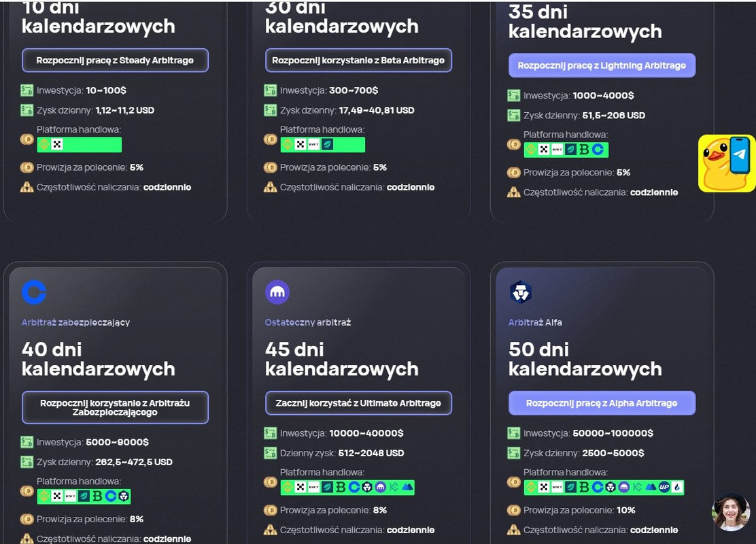Click the coin icon beside 45 dni Prowizja 8%
The width and height of the screenshot is (756, 544).
pos(271,510)
